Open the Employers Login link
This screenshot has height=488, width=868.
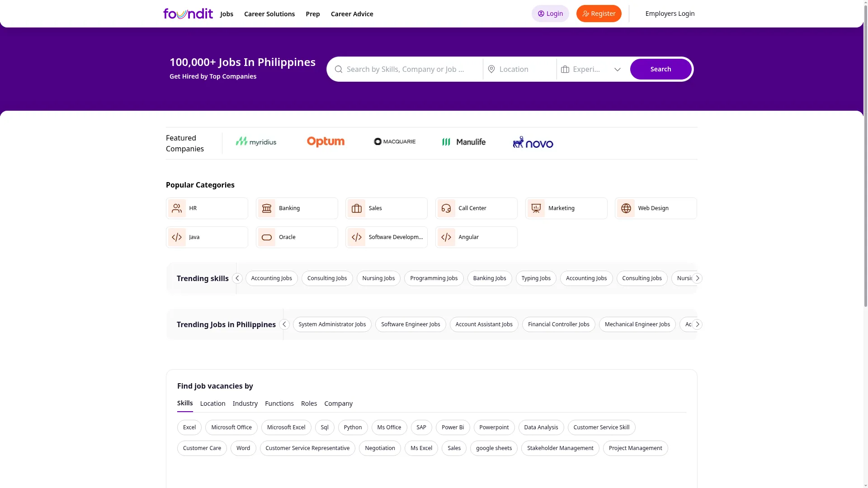click(x=670, y=14)
